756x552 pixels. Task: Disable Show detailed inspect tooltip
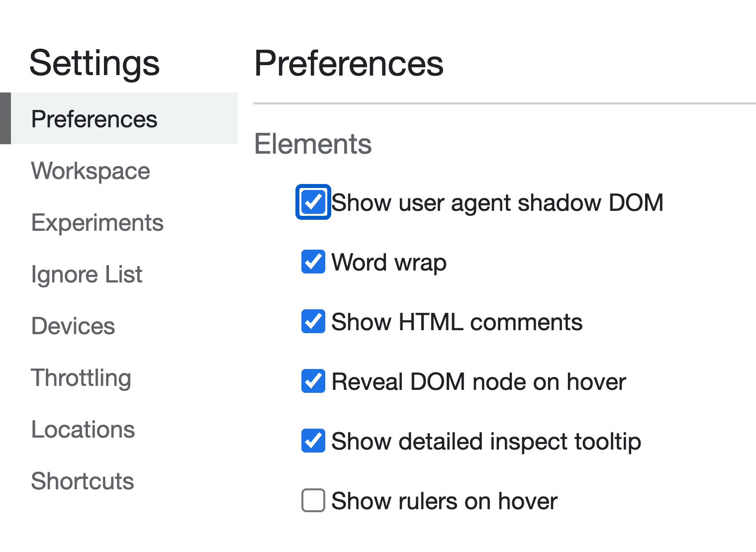coord(313,441)
